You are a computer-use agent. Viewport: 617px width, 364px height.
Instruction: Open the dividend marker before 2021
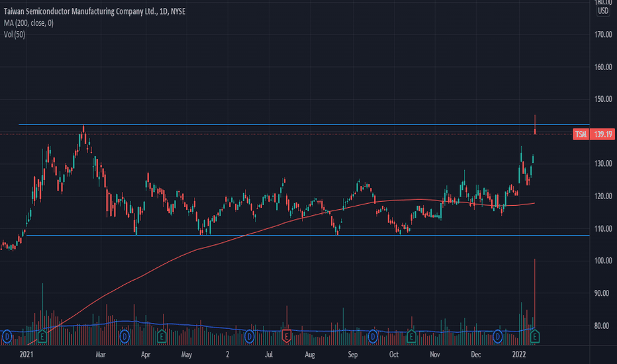(7, 337)
